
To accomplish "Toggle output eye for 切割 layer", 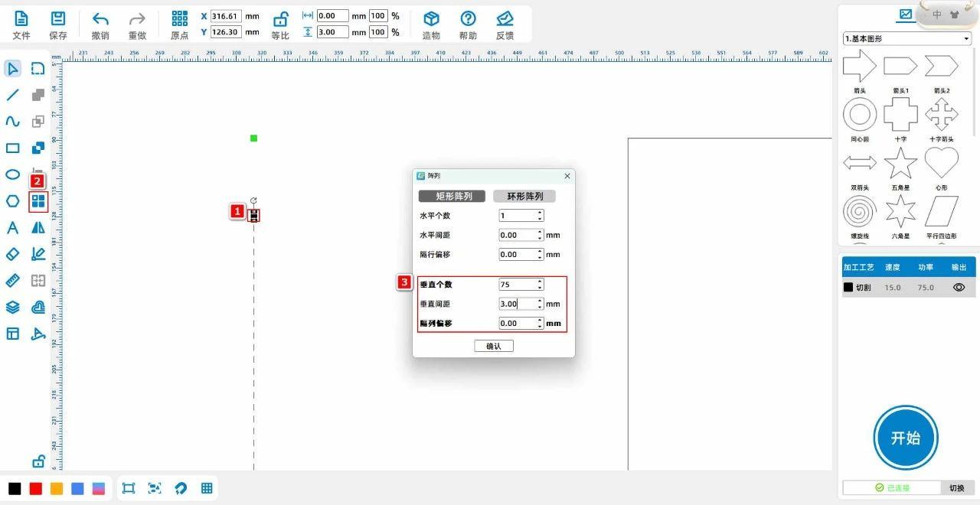I will 959,288.
